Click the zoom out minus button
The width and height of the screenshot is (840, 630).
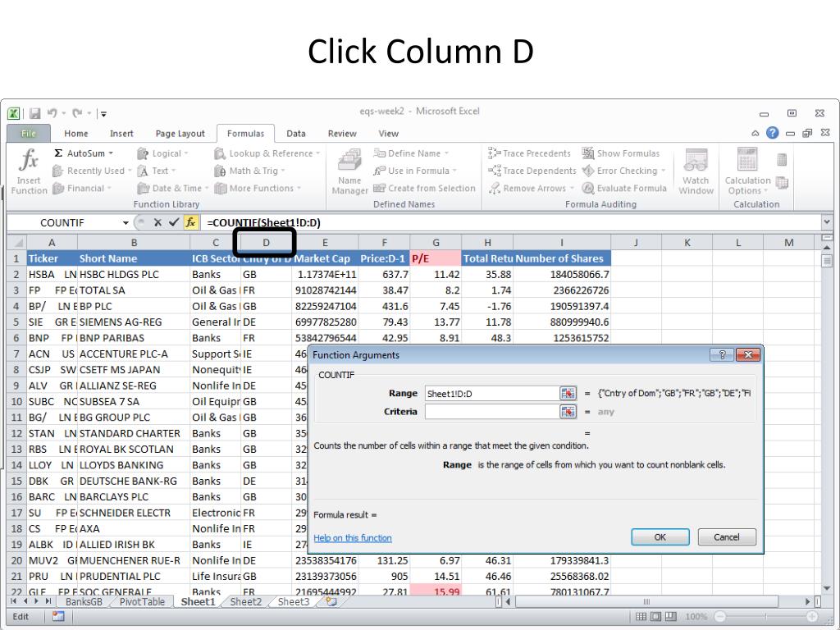coord(720,617)
